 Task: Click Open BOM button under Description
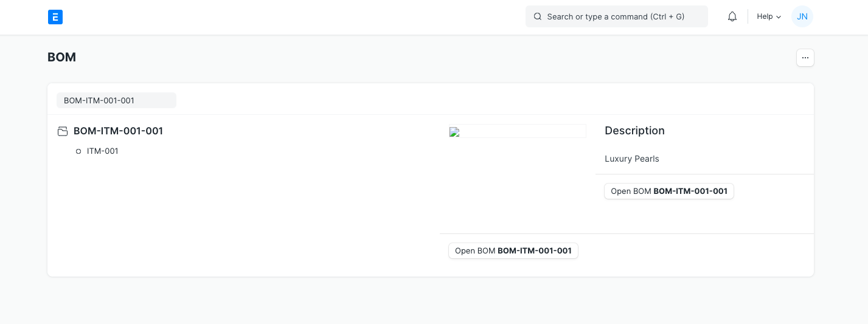pyautogui.click(x=668, y=191)
